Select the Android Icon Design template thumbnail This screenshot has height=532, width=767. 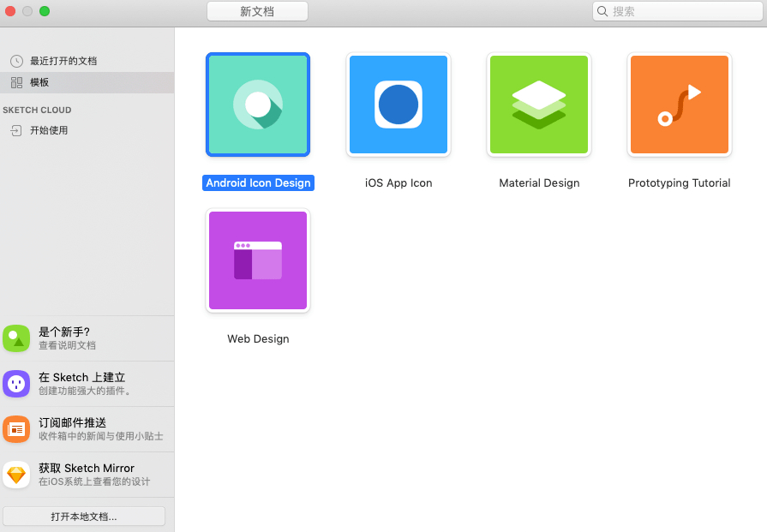(x=258, y=105)
